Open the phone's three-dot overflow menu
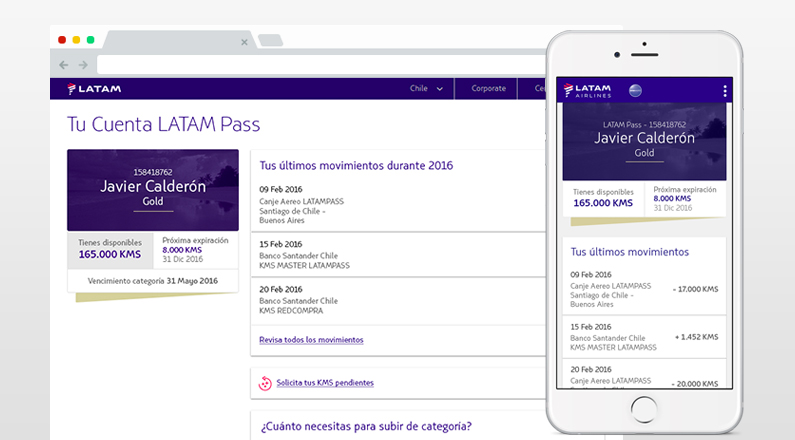Viewport: 795px width, 440px height. (725, 91)
